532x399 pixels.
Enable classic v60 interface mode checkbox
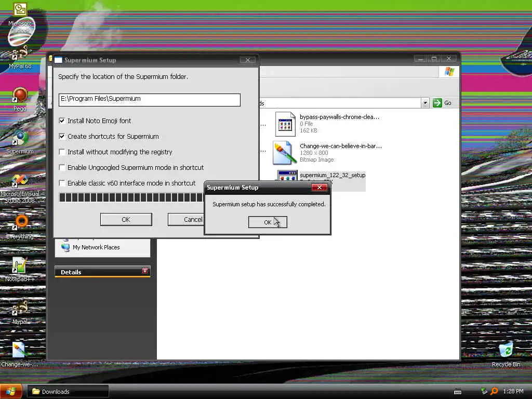pos(62,183)
